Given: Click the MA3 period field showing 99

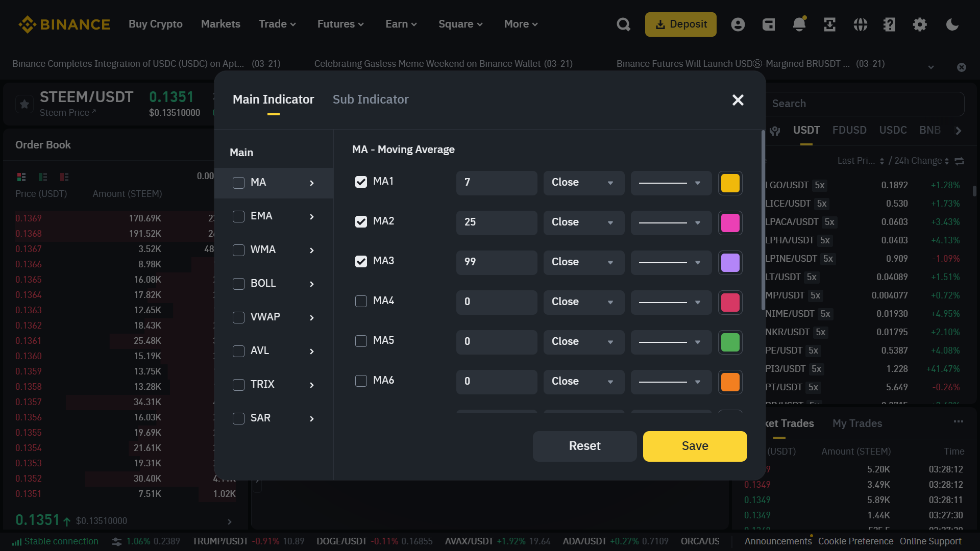Looking at the screenshot, I should tap(497, 263).
